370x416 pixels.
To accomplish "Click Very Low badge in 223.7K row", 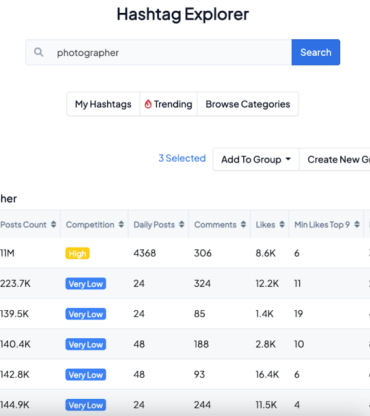I will [x=86, y=284].
